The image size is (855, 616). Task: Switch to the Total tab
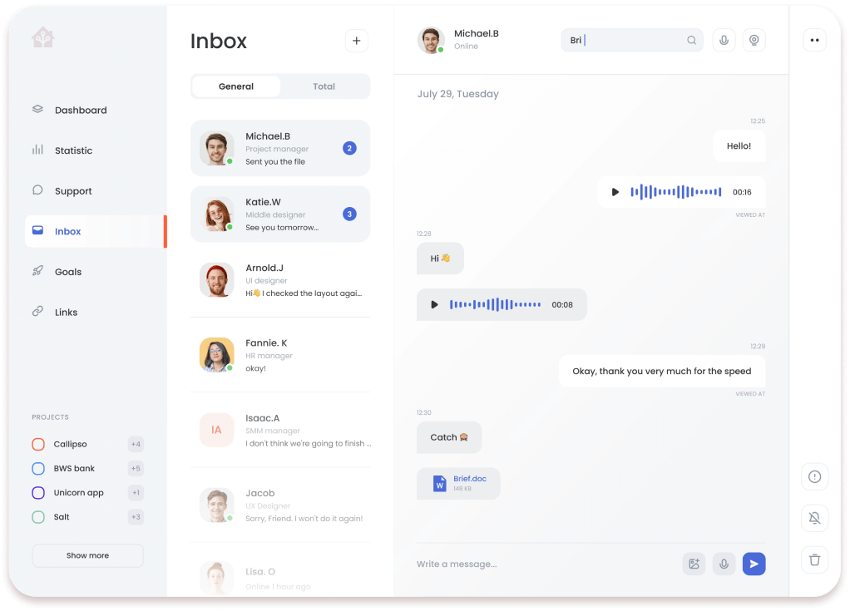point(324,86)
